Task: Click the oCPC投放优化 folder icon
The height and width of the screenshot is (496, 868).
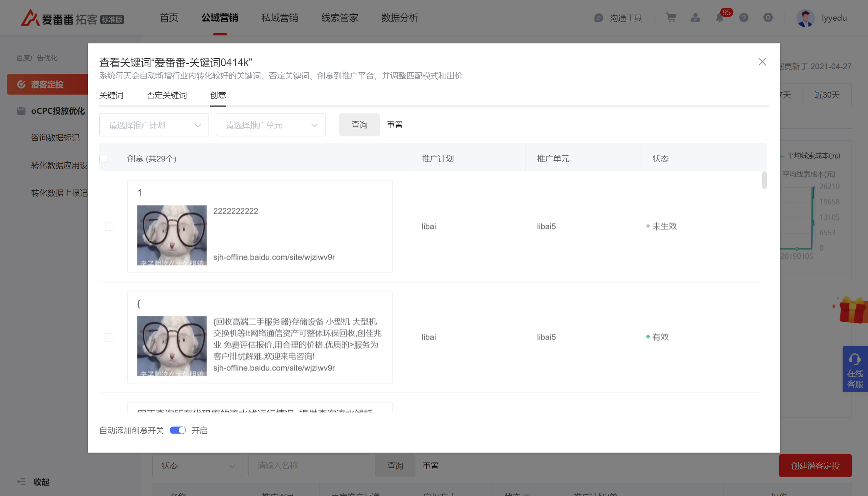Action: 21,111
